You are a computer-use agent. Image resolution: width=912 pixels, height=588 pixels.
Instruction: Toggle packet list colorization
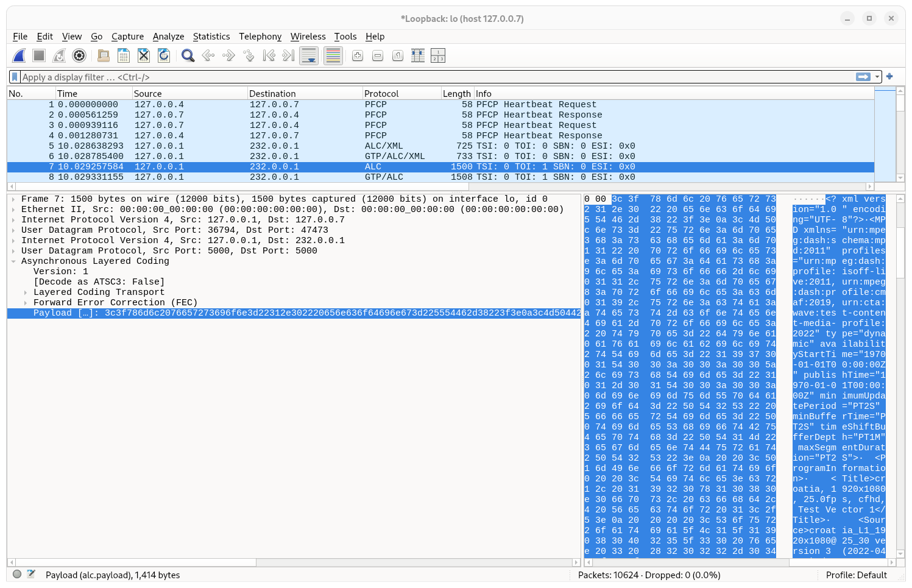click(332, 55)
